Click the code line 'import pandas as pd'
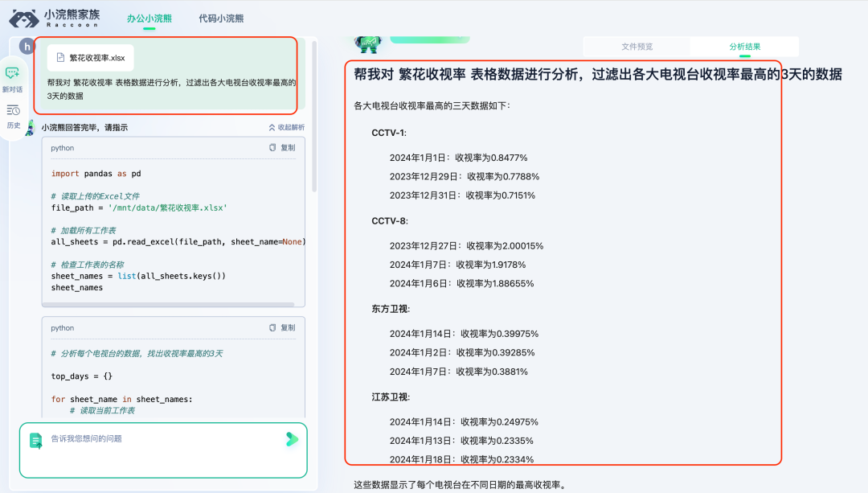The image size is (868, 493). click(96, 174)
